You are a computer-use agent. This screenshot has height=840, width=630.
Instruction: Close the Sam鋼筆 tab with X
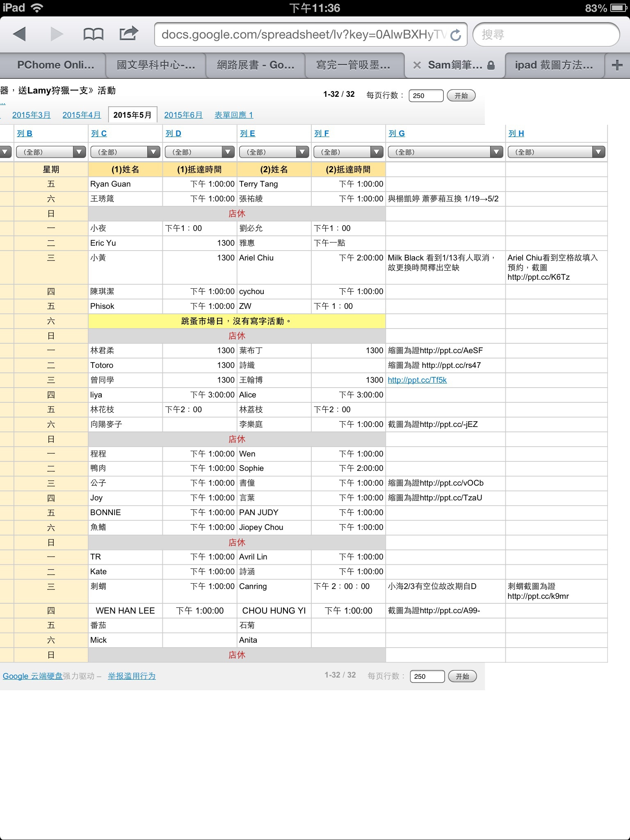(x=417, y=65)
